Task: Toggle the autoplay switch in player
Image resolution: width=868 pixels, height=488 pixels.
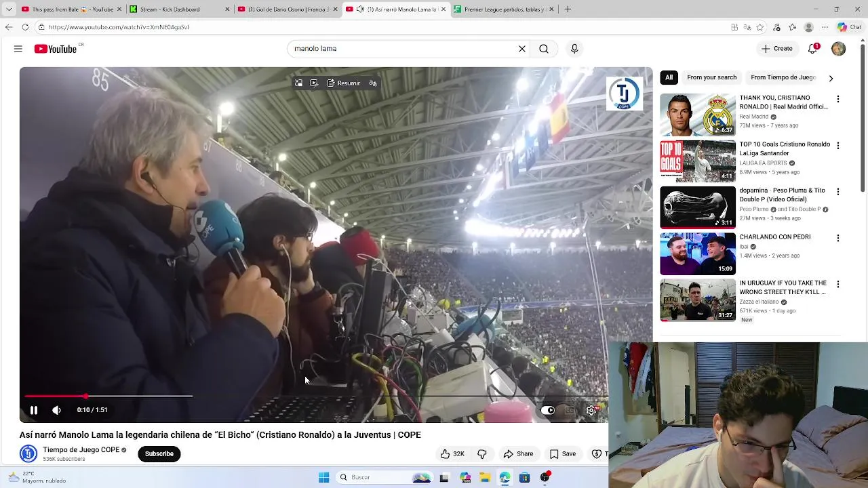Action: tap(547, 410)
